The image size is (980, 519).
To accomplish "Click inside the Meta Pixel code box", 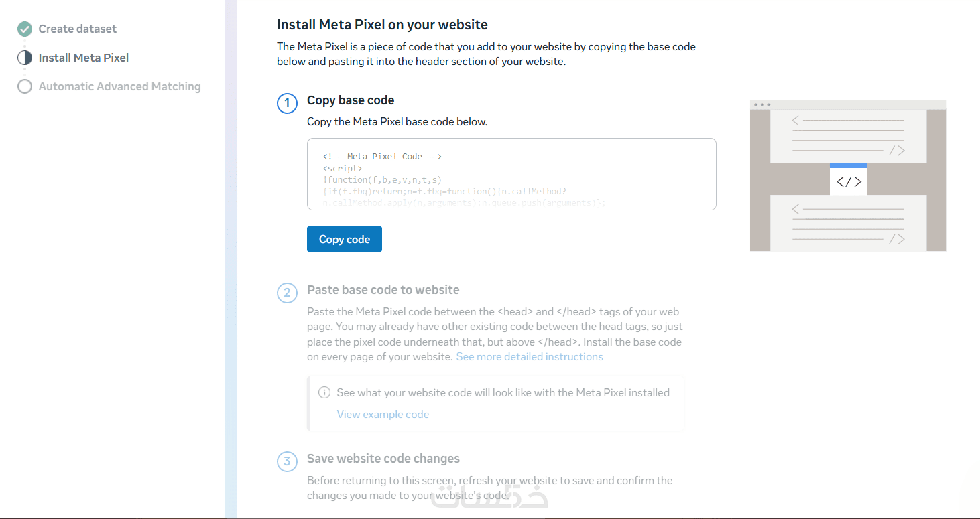I will point(511,174).
